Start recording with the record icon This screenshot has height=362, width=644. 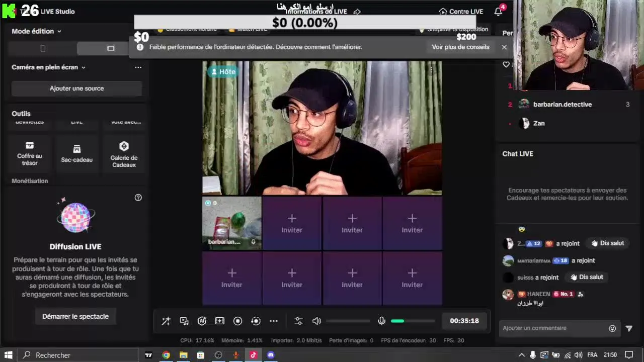point(238,321)
